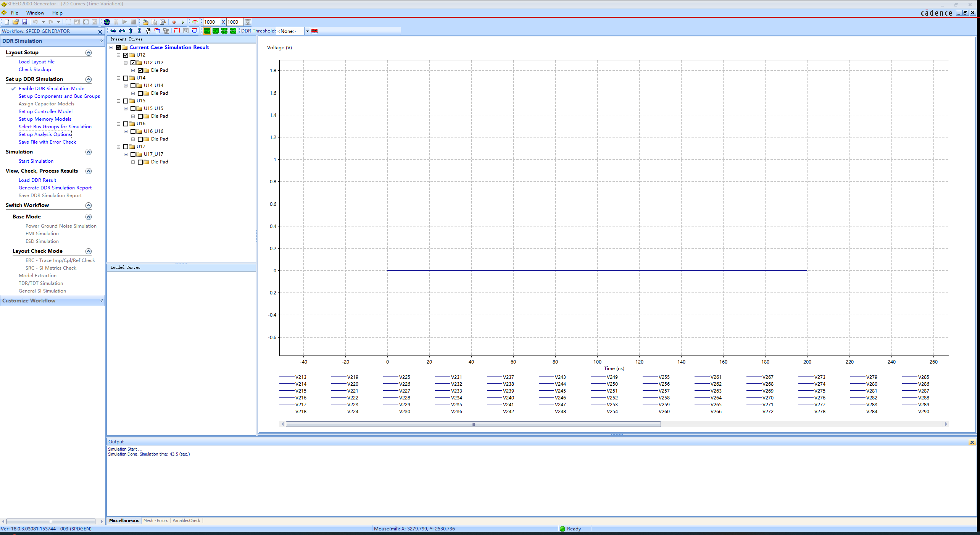
Task: Collapse the View, Check, Process Results section
Action: coord(89,171)
